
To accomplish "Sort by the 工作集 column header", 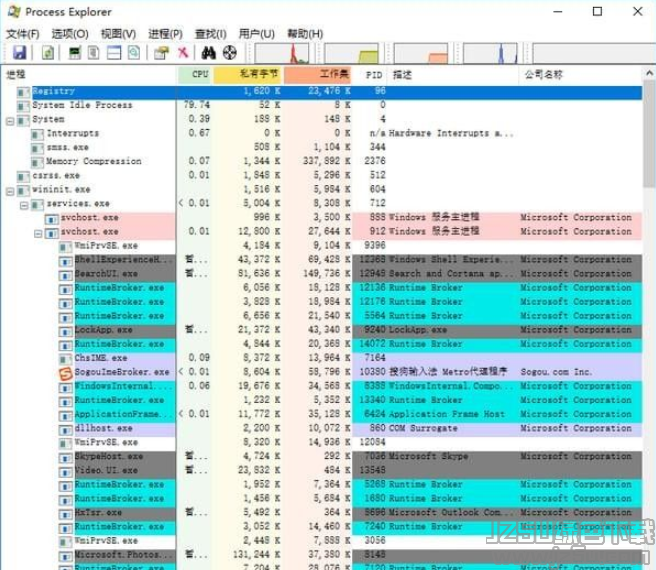I will (318, 75).
